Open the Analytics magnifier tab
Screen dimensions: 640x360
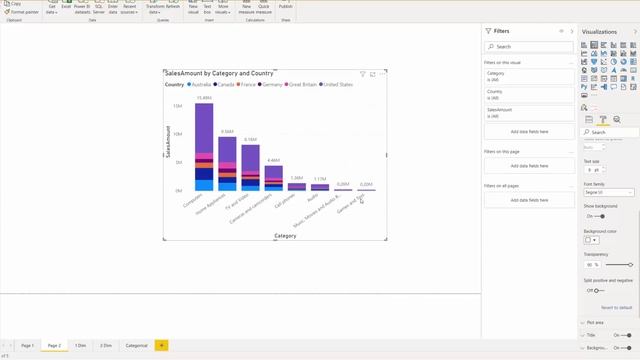click(617, 120)
